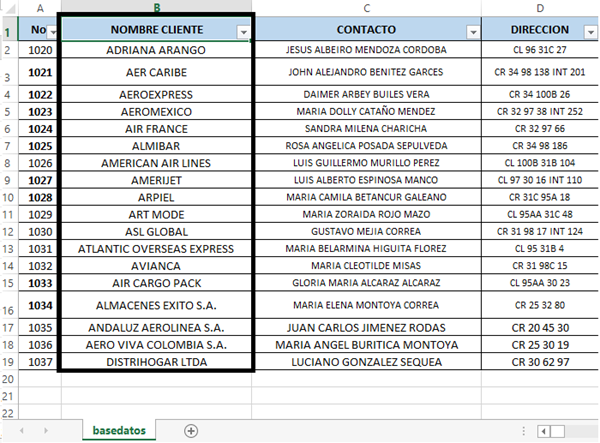
Task: Select column D header
Action: click(x=540, y=8)
